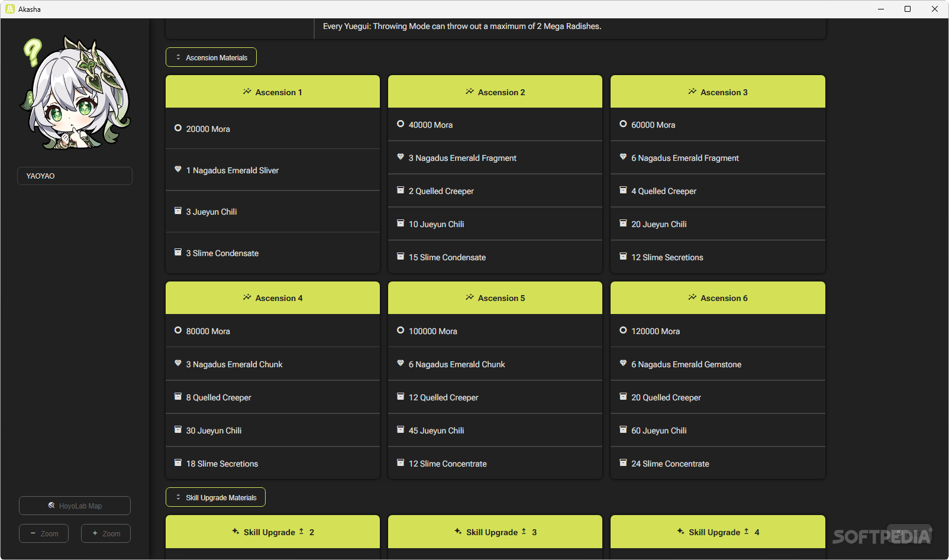Screen dimensions: 949x560
Task: Open the Skill Upgrade 4 header
Action: tap(718, 532)
